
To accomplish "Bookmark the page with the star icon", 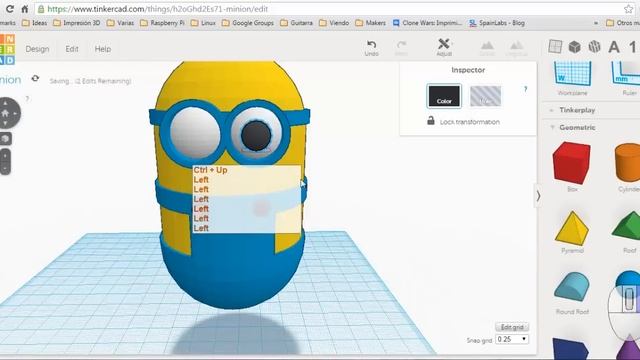I will (628, 9).
